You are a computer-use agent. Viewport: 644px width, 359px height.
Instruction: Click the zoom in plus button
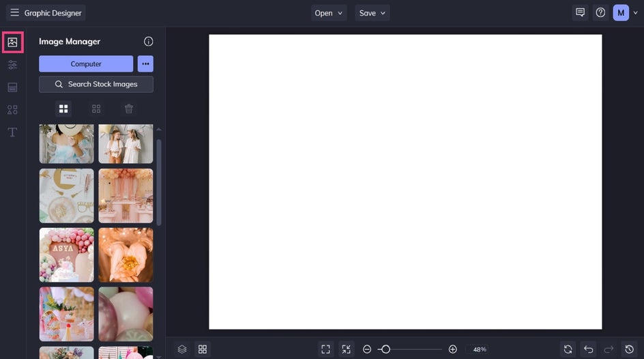(452, 349)
